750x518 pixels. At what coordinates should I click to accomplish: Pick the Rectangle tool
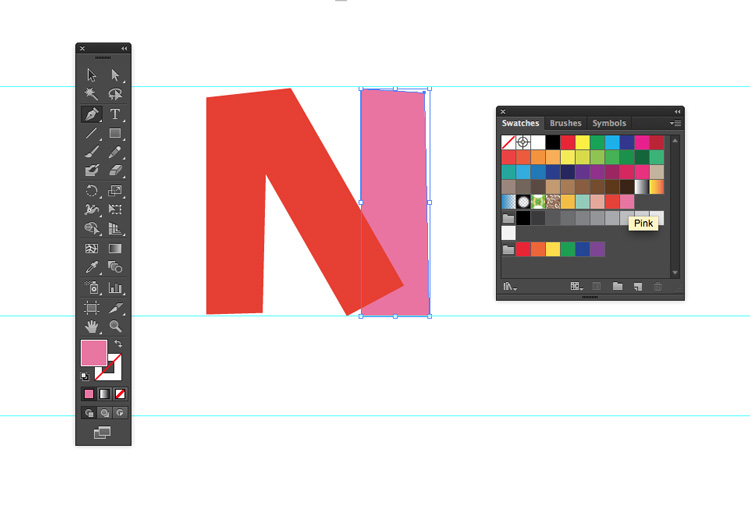[x=115, y=133]
